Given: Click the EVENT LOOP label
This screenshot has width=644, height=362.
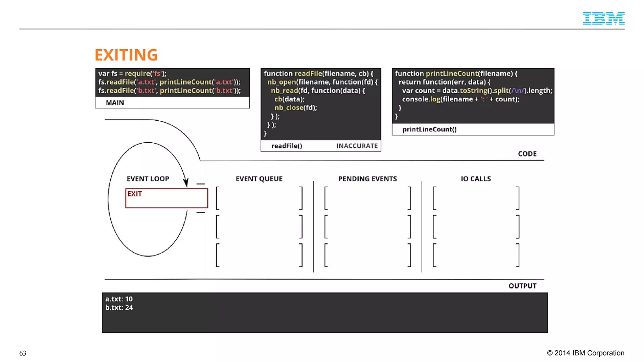Looking at the screenshot, I should click(148, 178).
